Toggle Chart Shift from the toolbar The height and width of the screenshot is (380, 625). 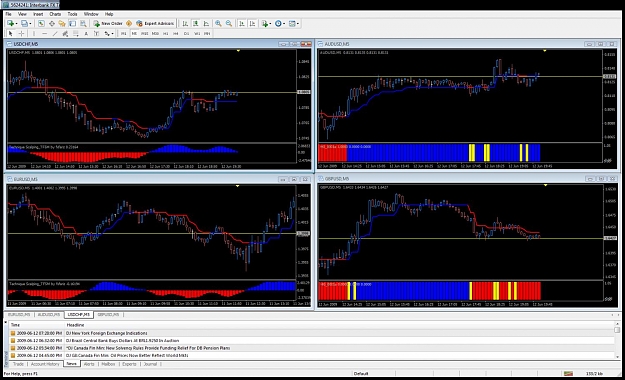click(252, 24)
